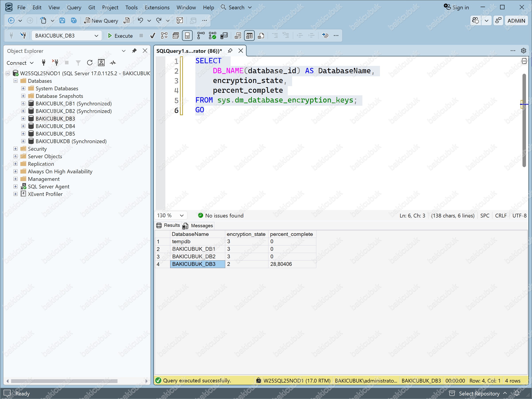Click the No issues found indicator
532x399 pixels.
[x=221, y=215]
